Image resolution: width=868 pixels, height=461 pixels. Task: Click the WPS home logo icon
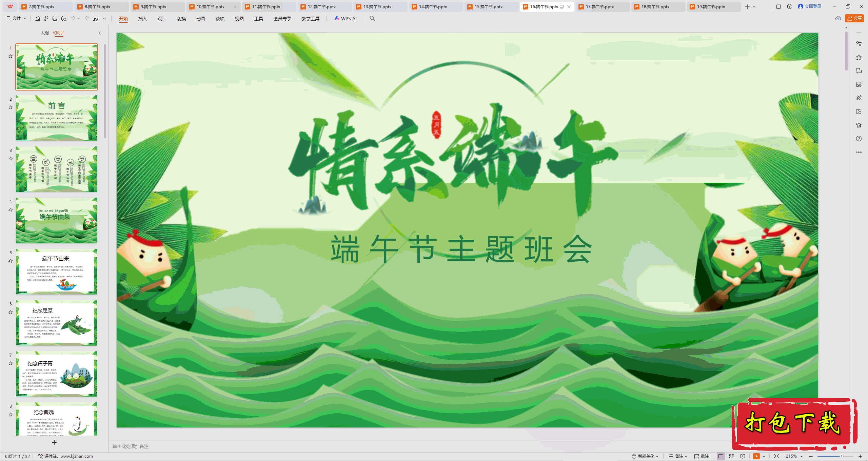tap(10, 6)
